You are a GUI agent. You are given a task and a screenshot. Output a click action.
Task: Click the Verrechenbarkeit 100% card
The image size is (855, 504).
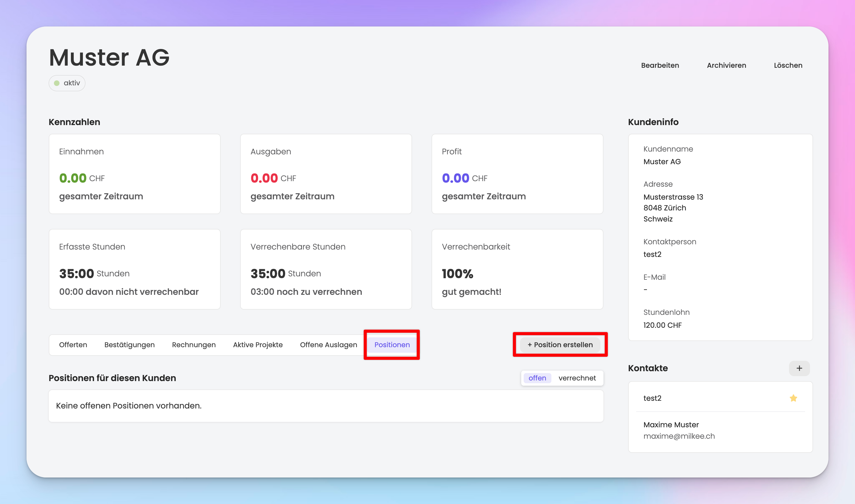coord(517,269)
